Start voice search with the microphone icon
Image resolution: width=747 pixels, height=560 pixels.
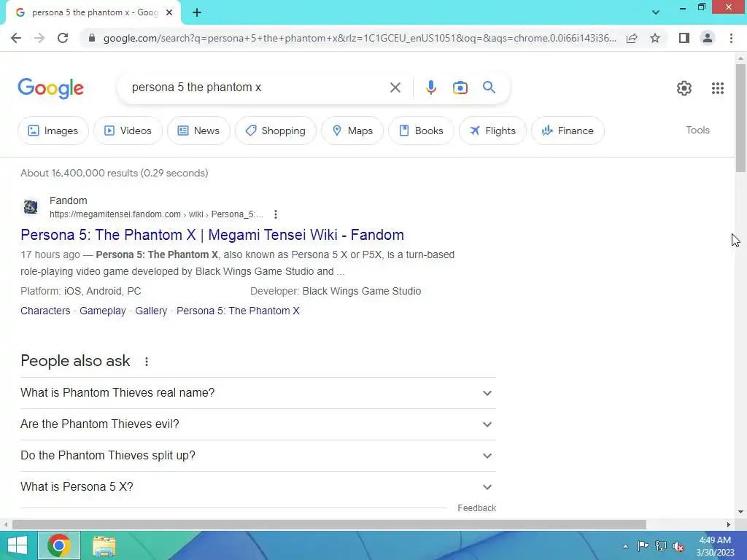click(430, 87)
